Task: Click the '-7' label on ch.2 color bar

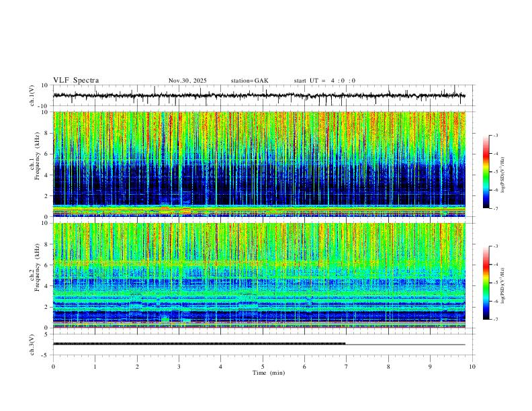Action: coord(496,319)
